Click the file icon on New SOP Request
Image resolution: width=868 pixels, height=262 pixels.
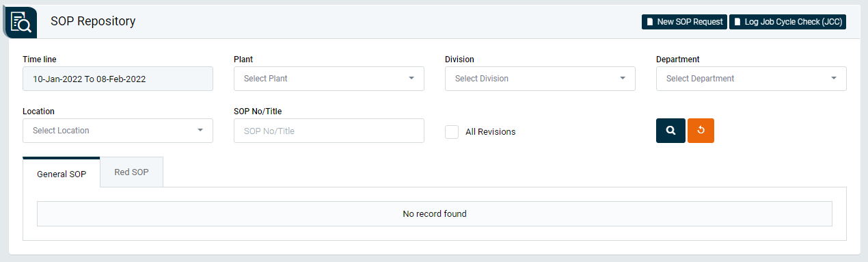coord(650,22)
